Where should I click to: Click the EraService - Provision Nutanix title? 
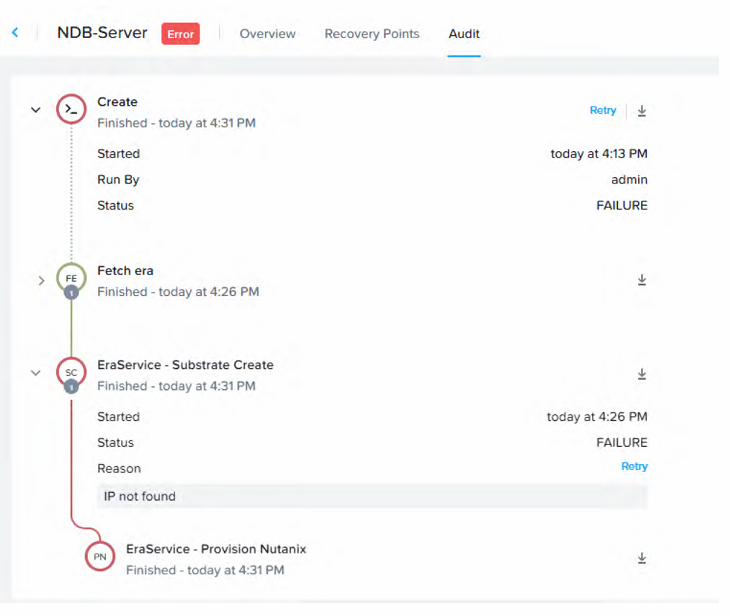216,549
